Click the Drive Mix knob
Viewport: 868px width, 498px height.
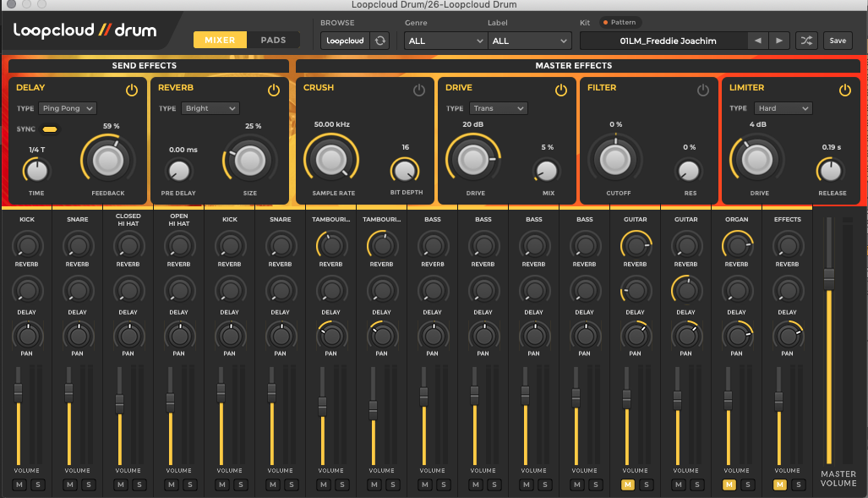(547, 171)
